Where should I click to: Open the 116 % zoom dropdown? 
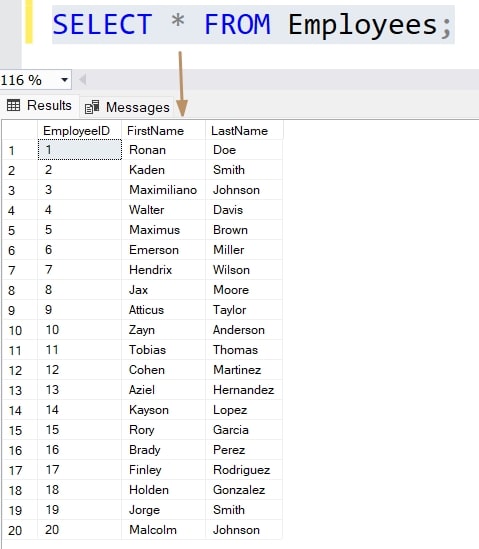click(x=64, y=80)
